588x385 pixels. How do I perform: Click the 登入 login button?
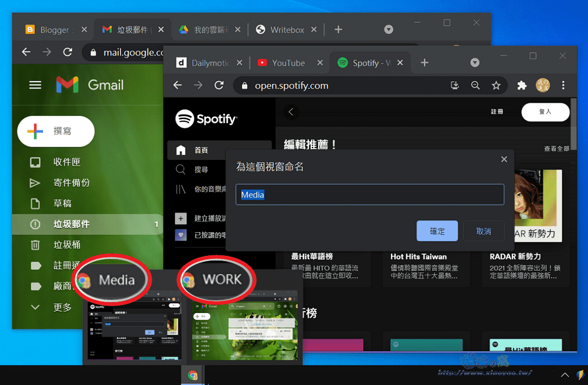click(545, 112)
